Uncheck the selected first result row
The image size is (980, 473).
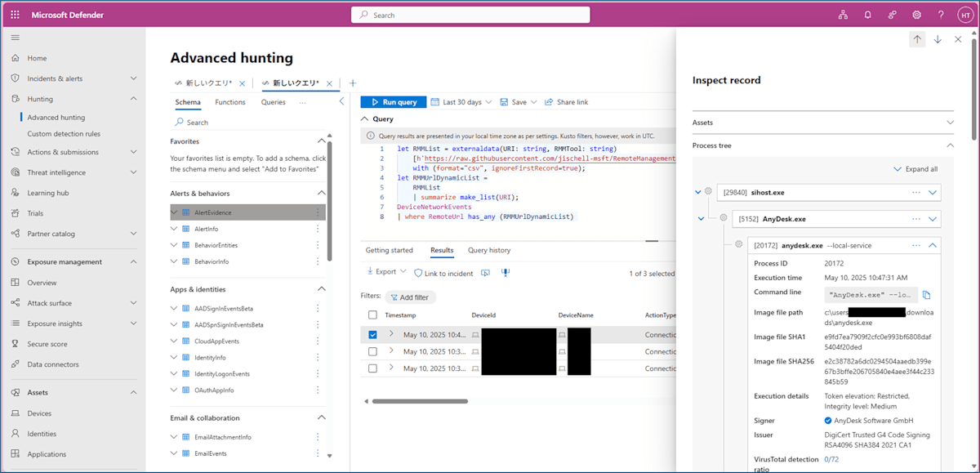372,334
